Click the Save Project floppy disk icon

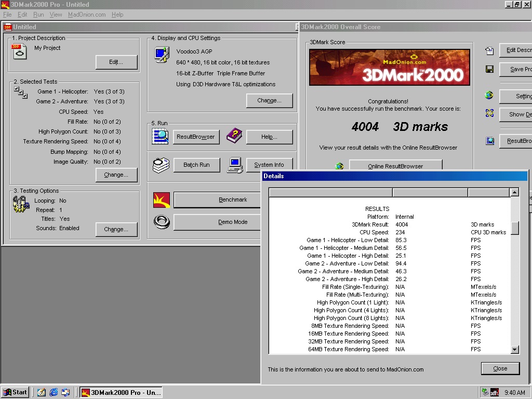(489, 69)
